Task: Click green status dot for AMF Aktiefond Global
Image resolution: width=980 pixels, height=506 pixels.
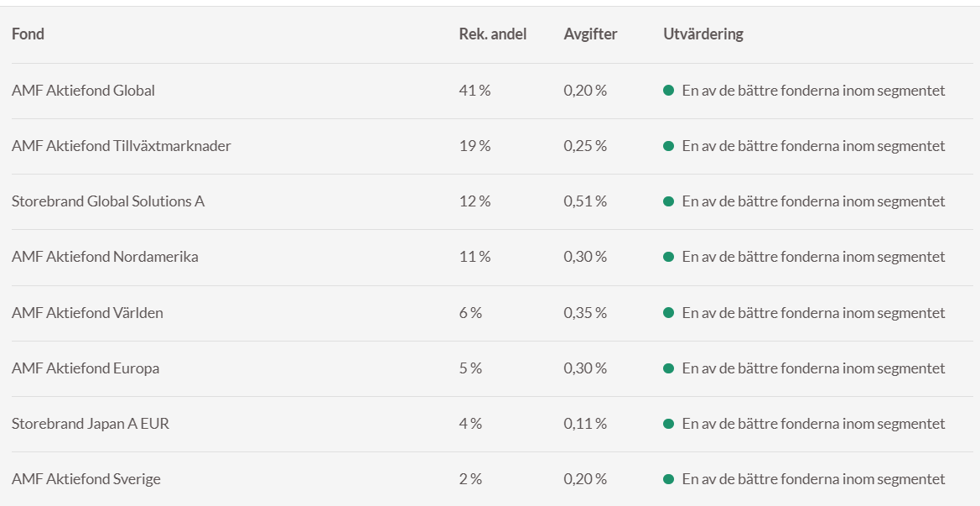Action: [668, 91]
